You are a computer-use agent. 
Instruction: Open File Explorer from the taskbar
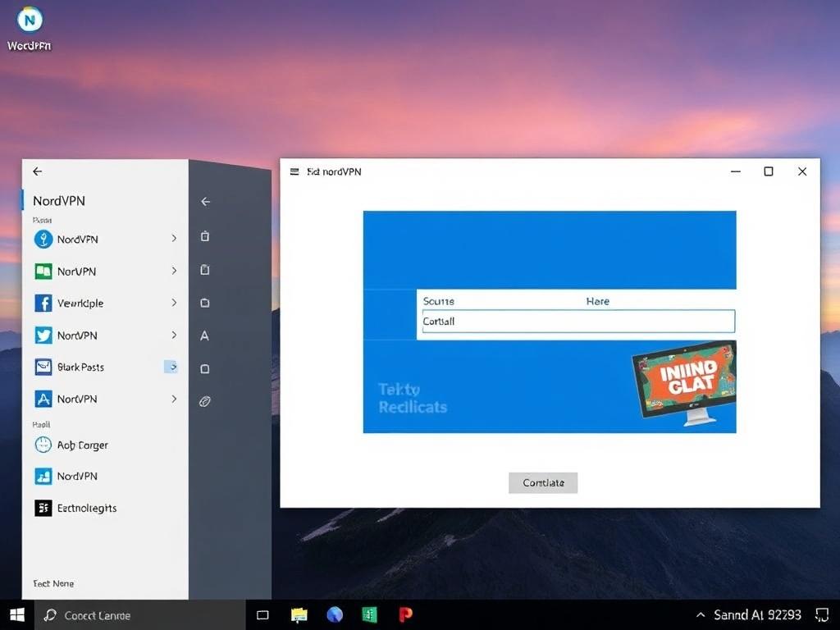(x=299, y=615)
